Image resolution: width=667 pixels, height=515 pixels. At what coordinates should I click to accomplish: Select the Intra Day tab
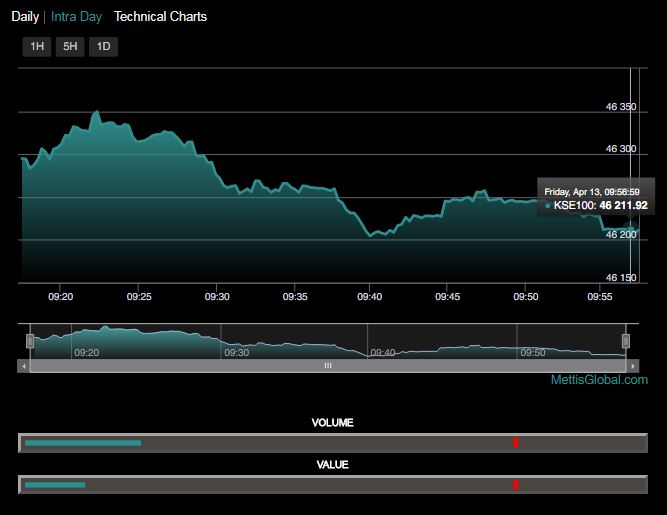pyautogui.click(x=76, y=17)
